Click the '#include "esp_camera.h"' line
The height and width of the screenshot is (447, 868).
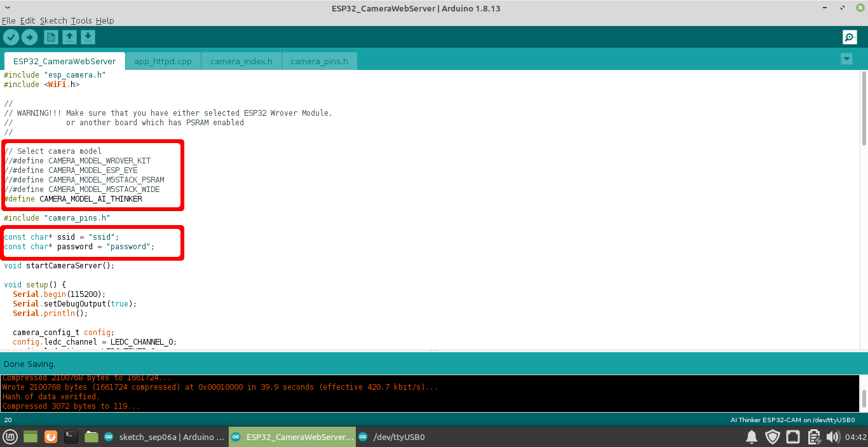coord(55,75)
